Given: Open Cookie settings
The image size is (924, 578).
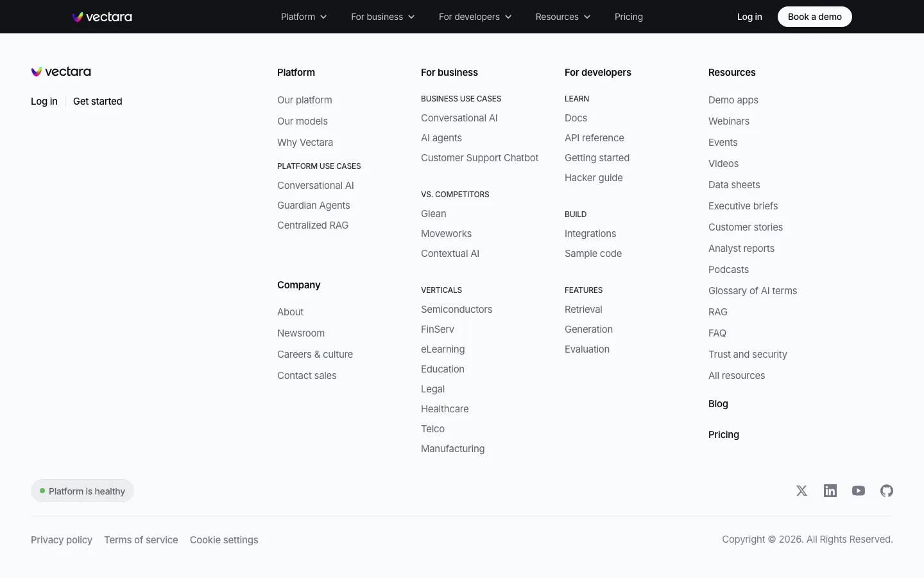Looking at the screenshot, I should point(224,540).
